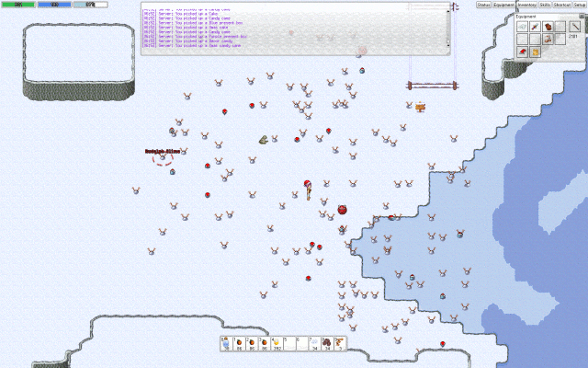
Task: Use the orange fruit in shortcut slot 3
Action: click(x=265, y=343)
